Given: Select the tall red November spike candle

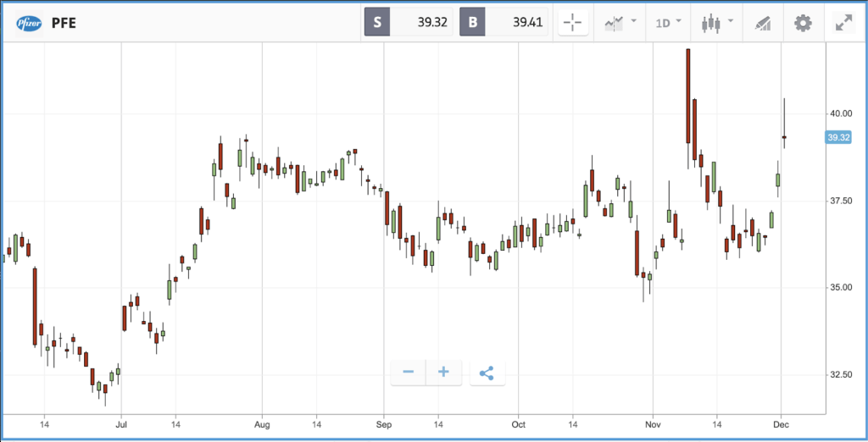Looking at the screenshot, I should tap(687, 97).
